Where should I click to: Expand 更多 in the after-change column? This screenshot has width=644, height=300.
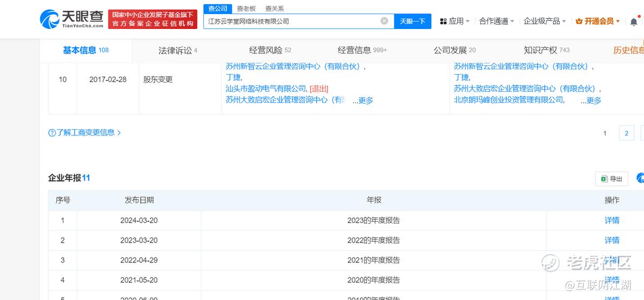tap(594, 100)
